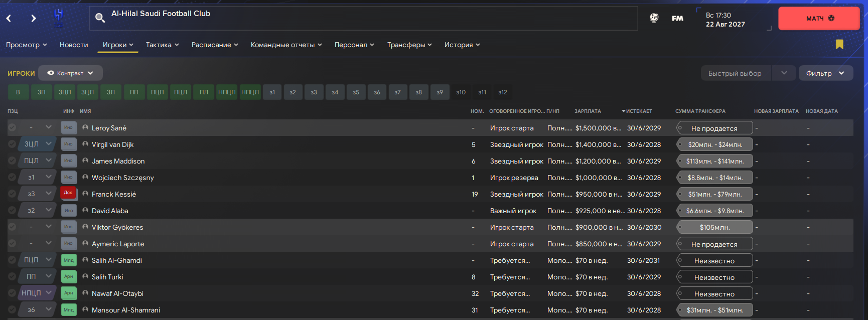Open the Тактика menu
The width and height of the screenshot is (868, 320).
(x=162, y=45)
